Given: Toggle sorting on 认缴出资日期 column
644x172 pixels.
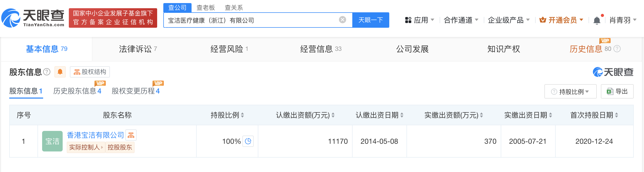Looking at the screenshot, I should pyautogui.click(x=402, y=115).
